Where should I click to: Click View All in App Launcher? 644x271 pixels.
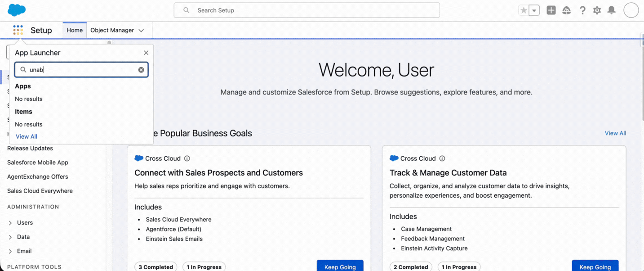[x=27, y=136]
